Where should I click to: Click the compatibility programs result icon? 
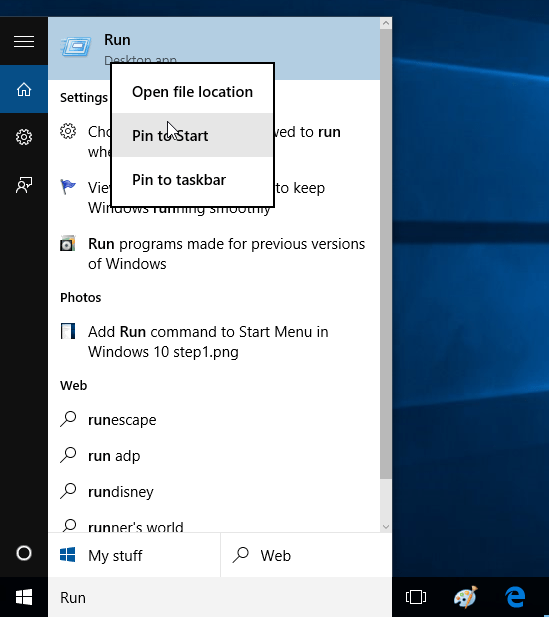(x=68, y=243)
